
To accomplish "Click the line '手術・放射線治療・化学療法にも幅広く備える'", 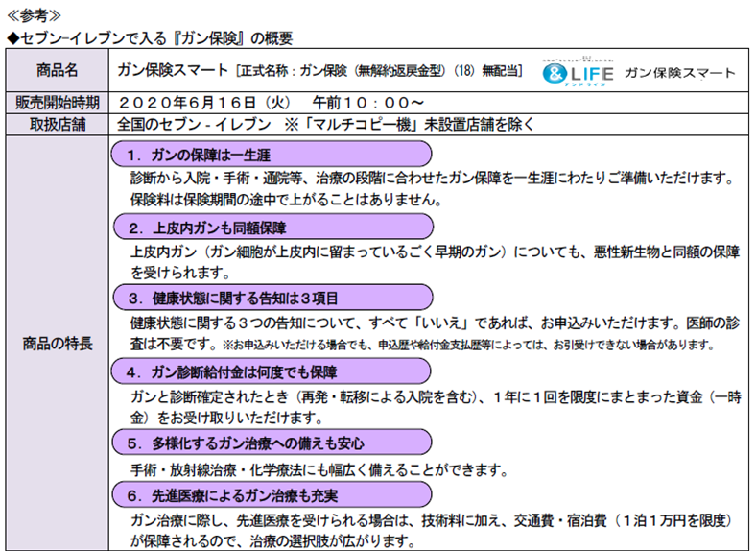I will [319, 469].
